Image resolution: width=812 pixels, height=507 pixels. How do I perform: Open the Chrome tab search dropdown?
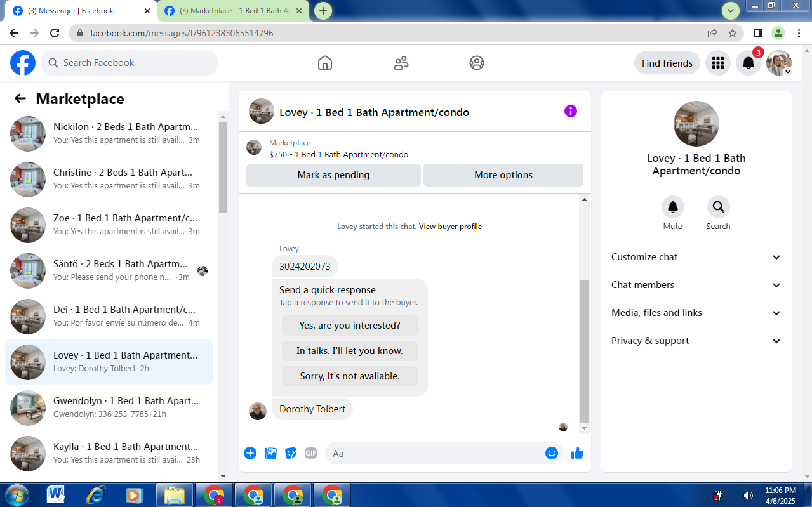pos(731,10)
